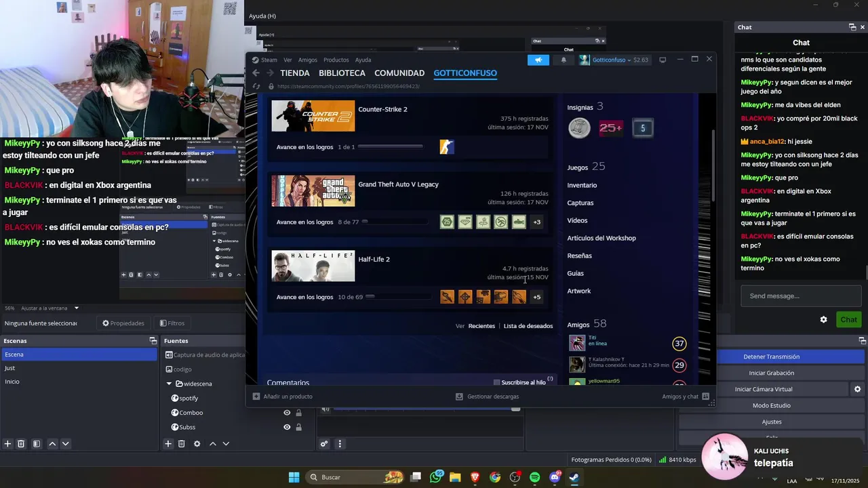This screenshot has width=868, height=488.
Task: Click Detener Transmisión button
Action: point(771,357)
